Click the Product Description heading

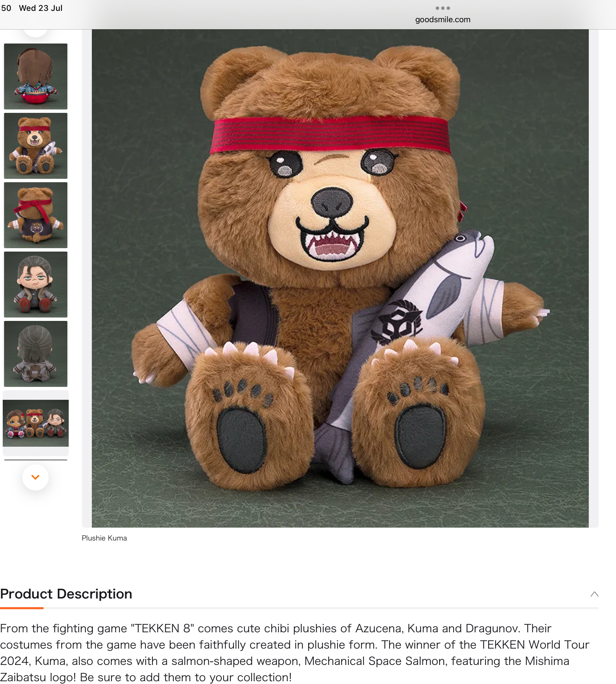click(x=66, y=594)
